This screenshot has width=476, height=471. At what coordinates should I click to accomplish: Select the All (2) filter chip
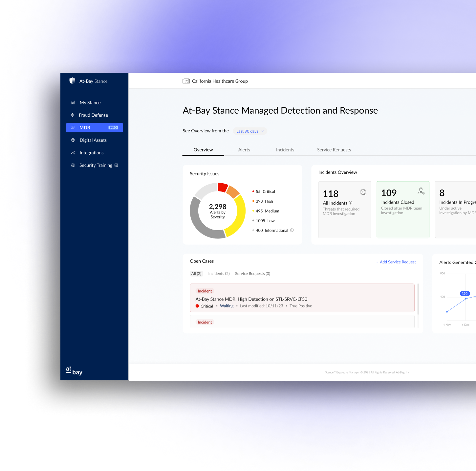196,273
